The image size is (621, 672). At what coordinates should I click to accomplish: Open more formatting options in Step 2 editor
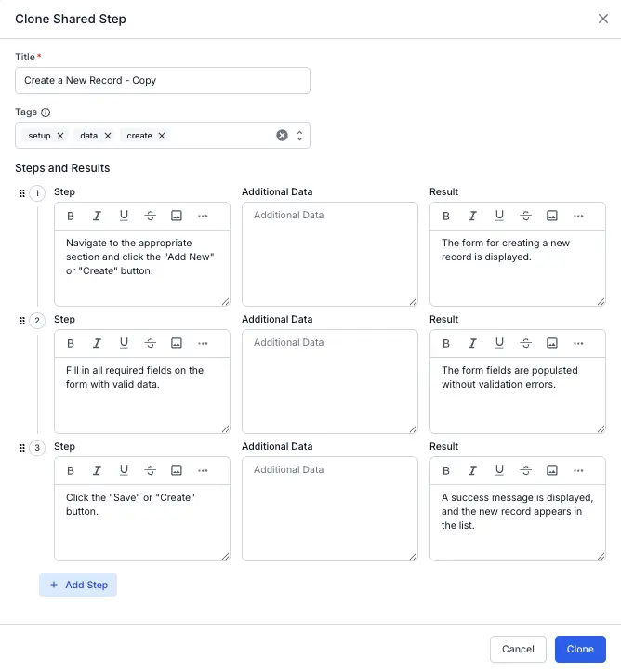point(203,343)
